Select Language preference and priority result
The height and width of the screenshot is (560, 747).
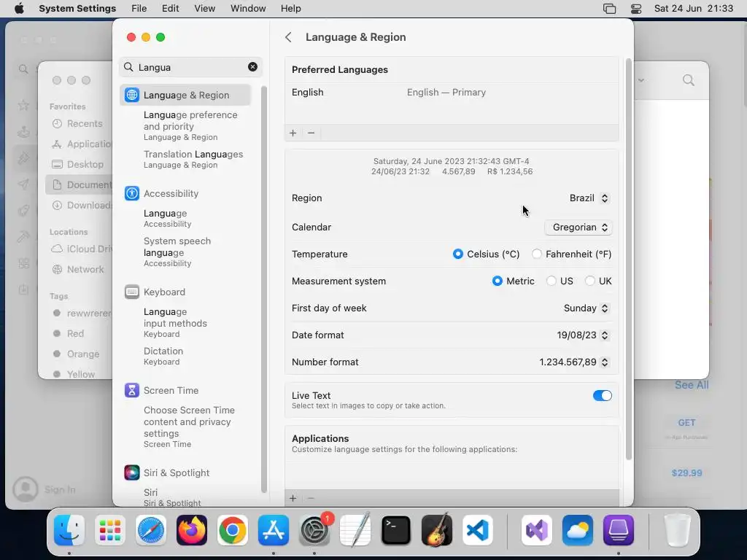pos(190,125)
